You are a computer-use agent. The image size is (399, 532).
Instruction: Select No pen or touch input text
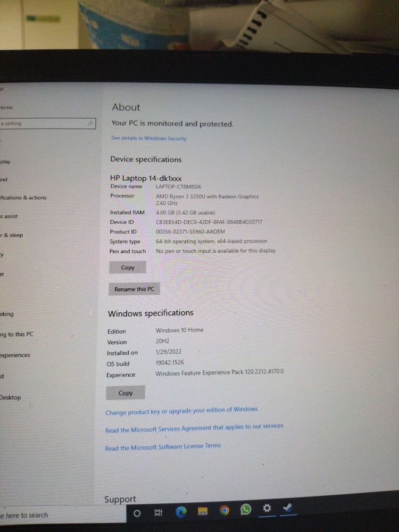click(x=216, y=251)
